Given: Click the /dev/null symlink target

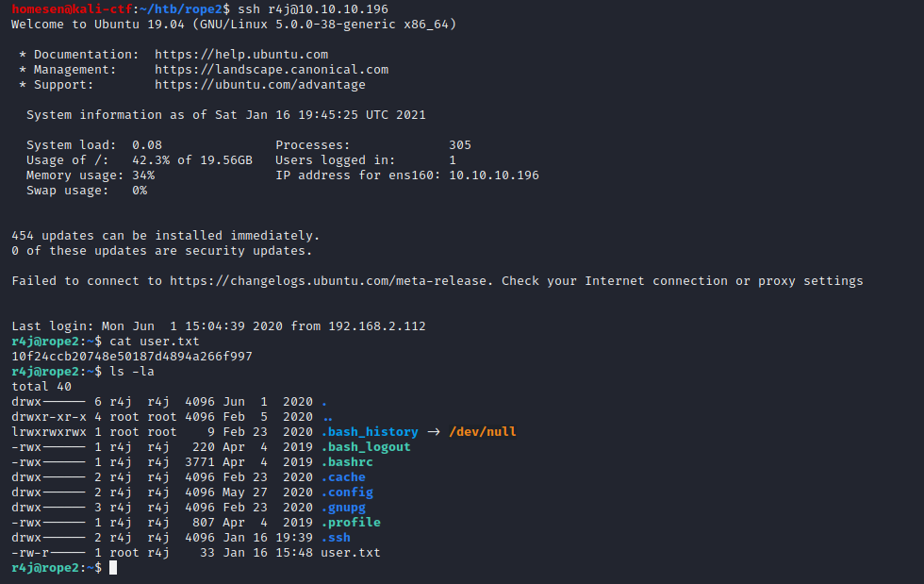Looking at the screenshot, I should [482, 432].
